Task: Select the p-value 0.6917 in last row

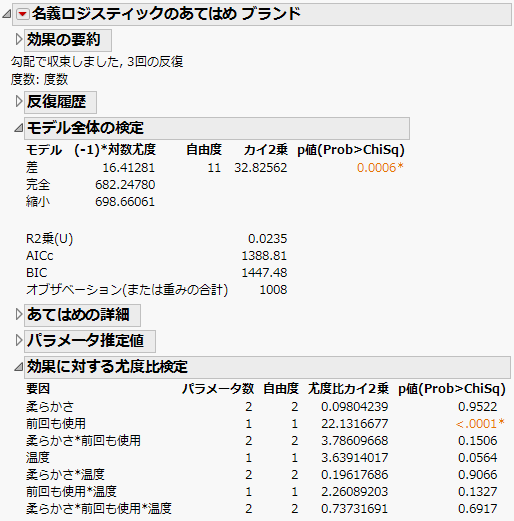Action: 478,509
